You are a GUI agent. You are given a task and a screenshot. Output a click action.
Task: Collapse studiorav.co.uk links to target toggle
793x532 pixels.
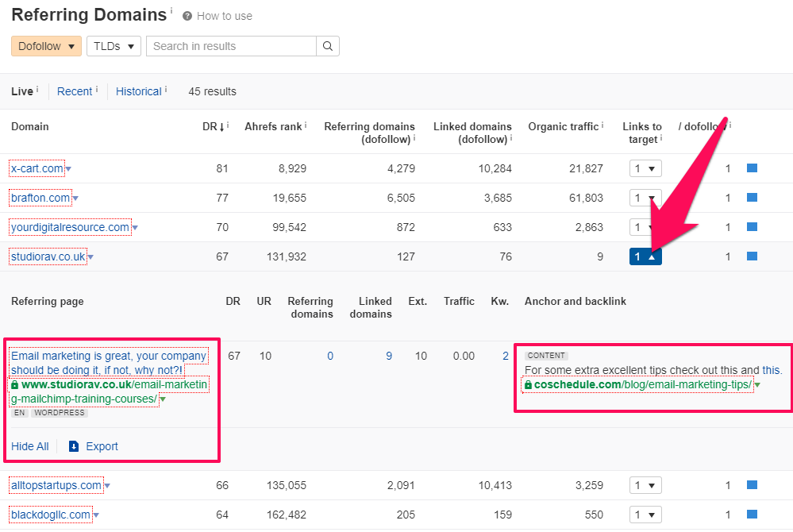click(x=645, y=256)
